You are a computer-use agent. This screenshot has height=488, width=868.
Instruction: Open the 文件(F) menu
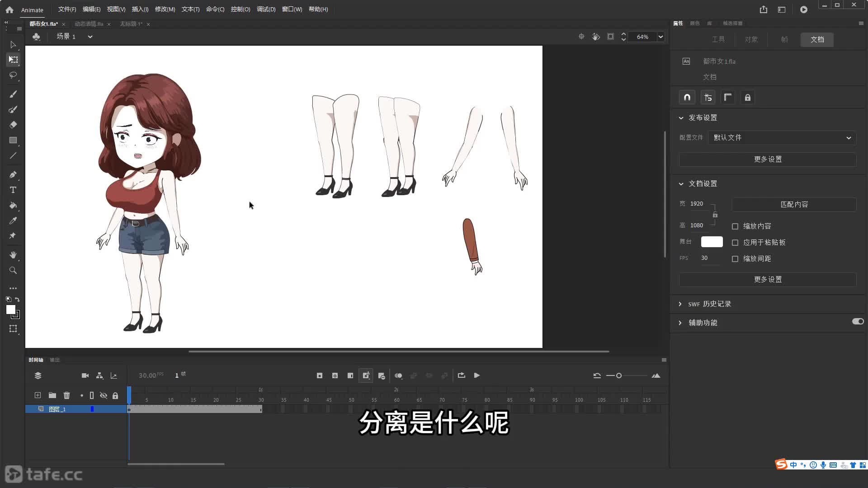pos(67,9)
